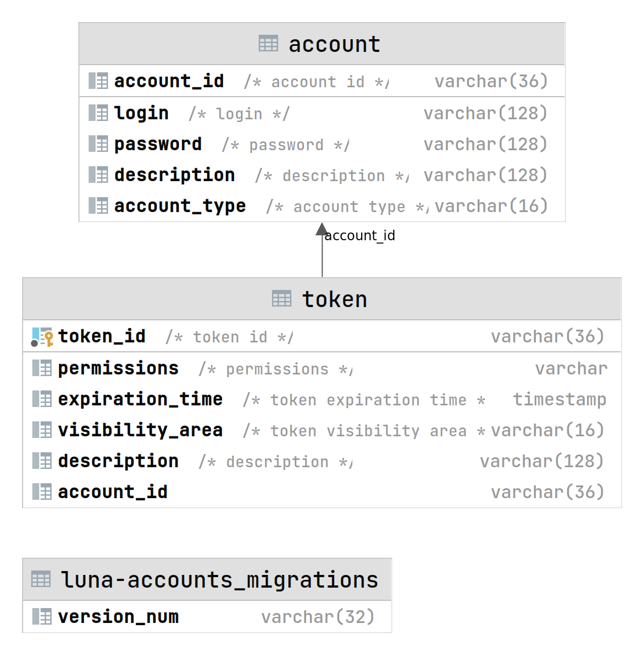Click the foreign key arrow into account
The image size is (644, 655).
[322, 230]
